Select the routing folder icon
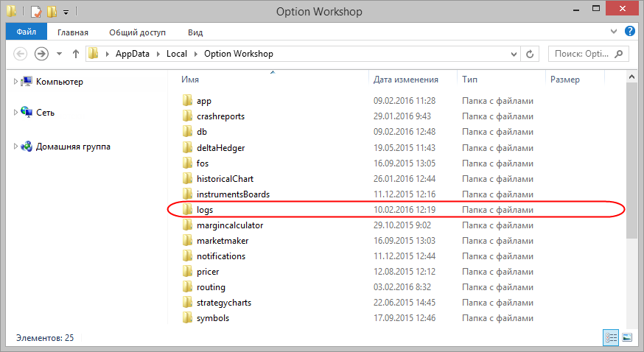Screen dimensions: 644x352 [187, 286]
